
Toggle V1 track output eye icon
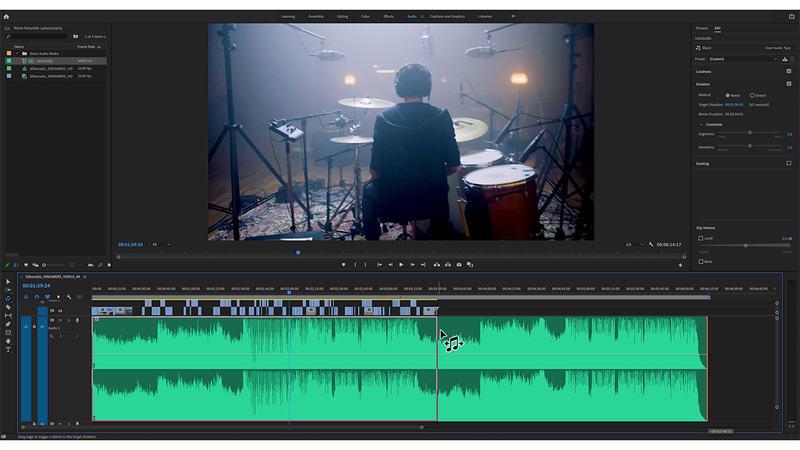(x=60, y=311)
